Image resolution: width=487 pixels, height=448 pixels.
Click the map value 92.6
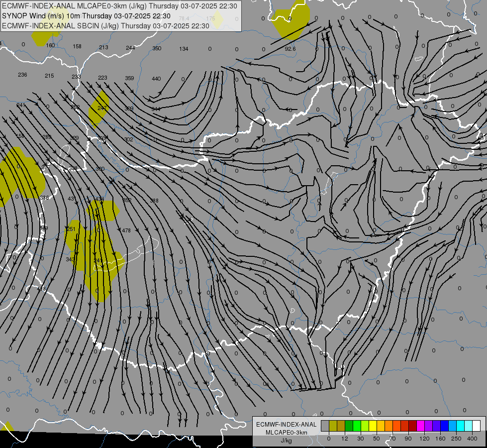[290, 49]
